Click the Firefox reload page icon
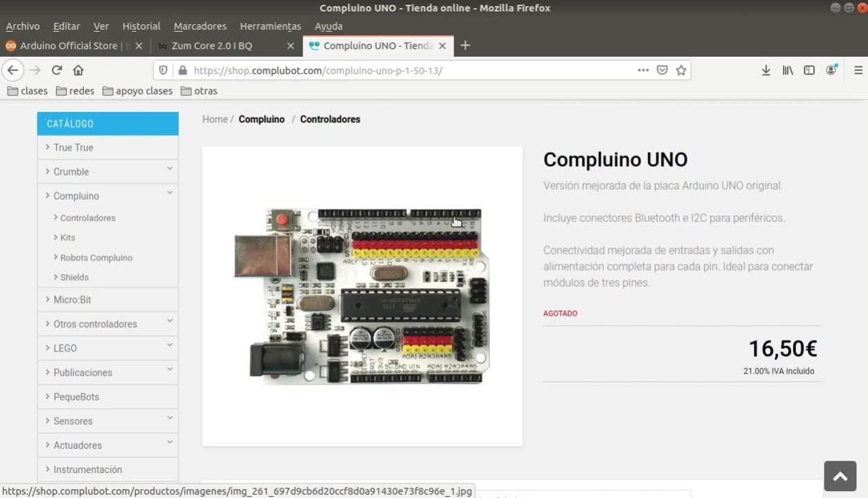Image resolution: width=868 pixels, height=498 pixels. [57, 70]
